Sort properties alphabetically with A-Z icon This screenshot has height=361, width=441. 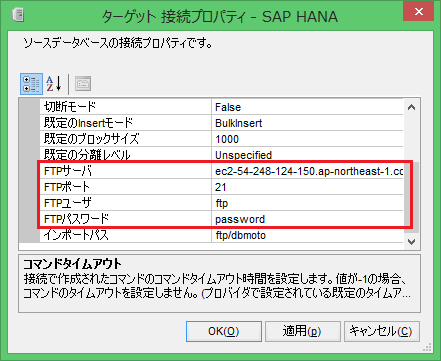54,84
